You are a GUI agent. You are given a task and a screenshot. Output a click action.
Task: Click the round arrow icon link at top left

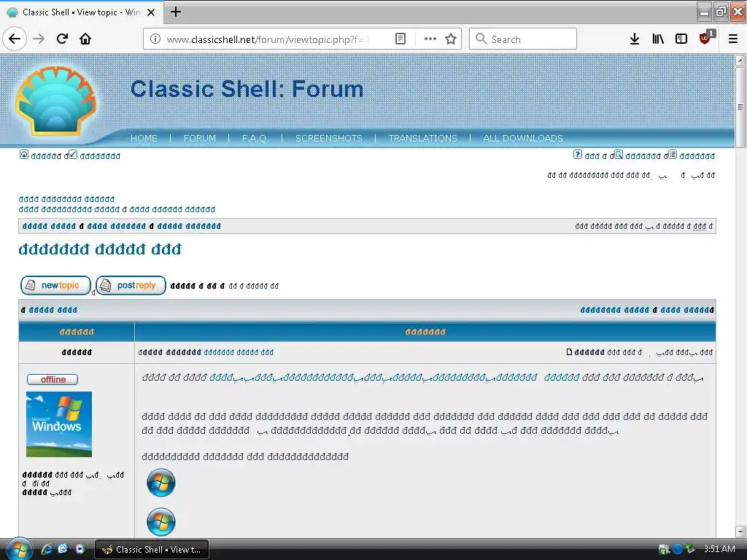click(24, 155)
